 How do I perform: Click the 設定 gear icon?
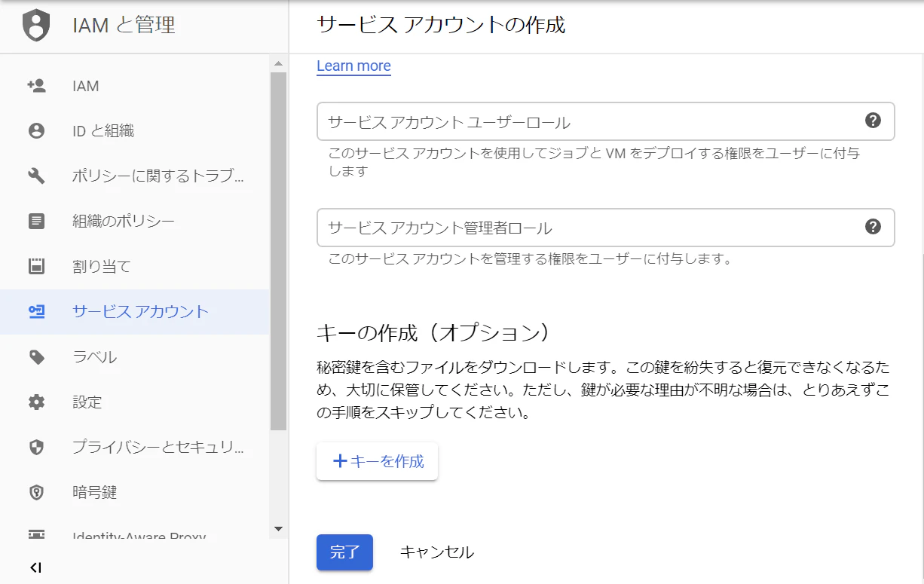(x=36, y=402)
